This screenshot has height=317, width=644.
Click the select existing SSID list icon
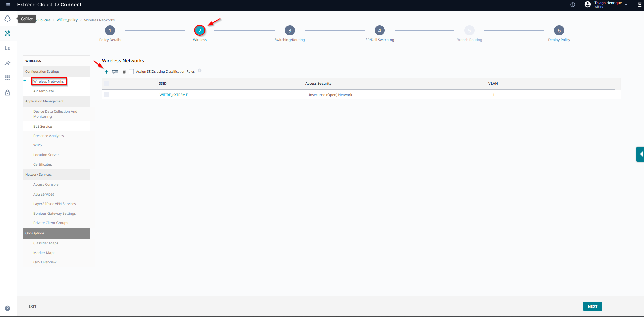(115, 72)
